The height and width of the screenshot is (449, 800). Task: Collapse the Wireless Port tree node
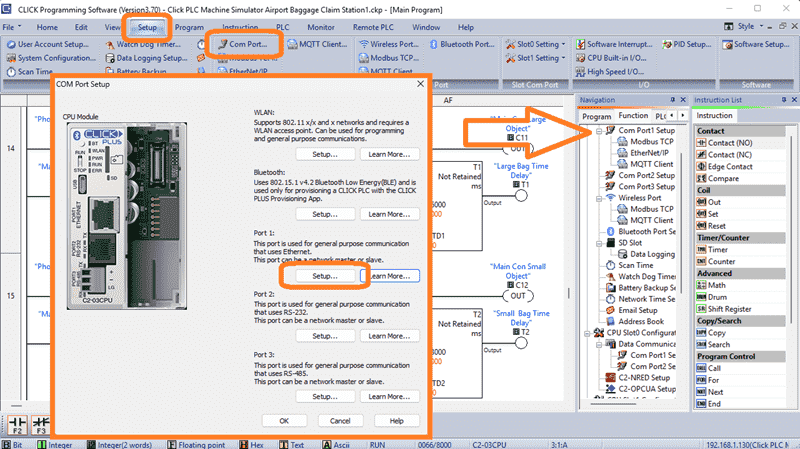click(598, 197)
